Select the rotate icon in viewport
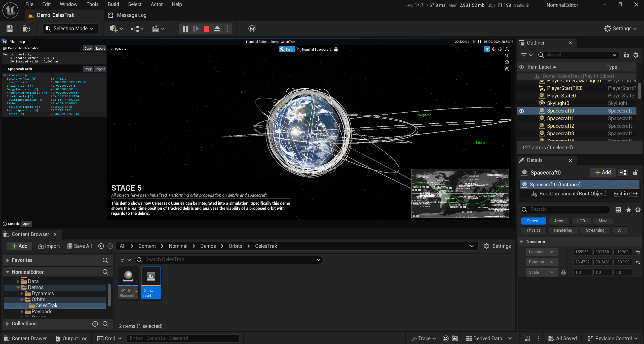The image size is (644, 344). tap(500, 49)
